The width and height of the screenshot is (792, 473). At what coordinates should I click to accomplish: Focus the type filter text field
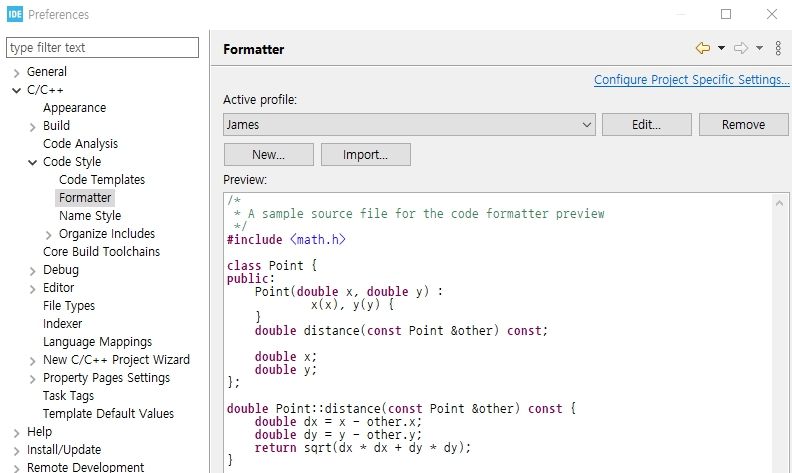coord(103,47)
